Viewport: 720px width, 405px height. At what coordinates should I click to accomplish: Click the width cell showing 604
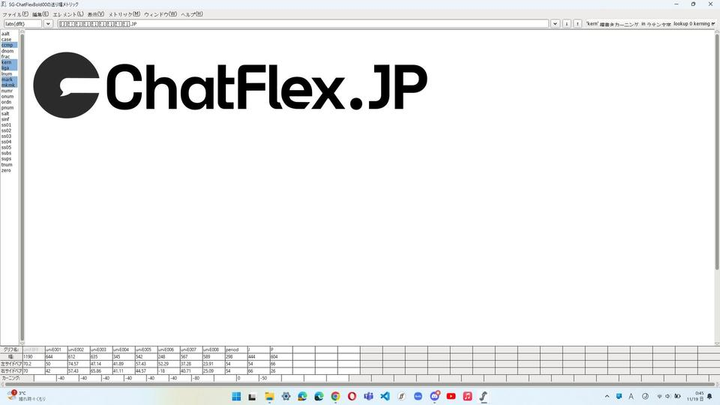(281, 357)
